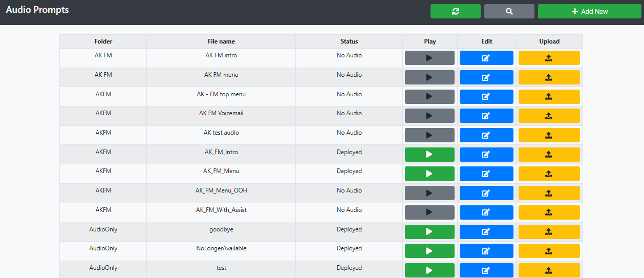Play the AK_FM_Menu_OOH prompt

pyautogui.click(x=430, y=193)
